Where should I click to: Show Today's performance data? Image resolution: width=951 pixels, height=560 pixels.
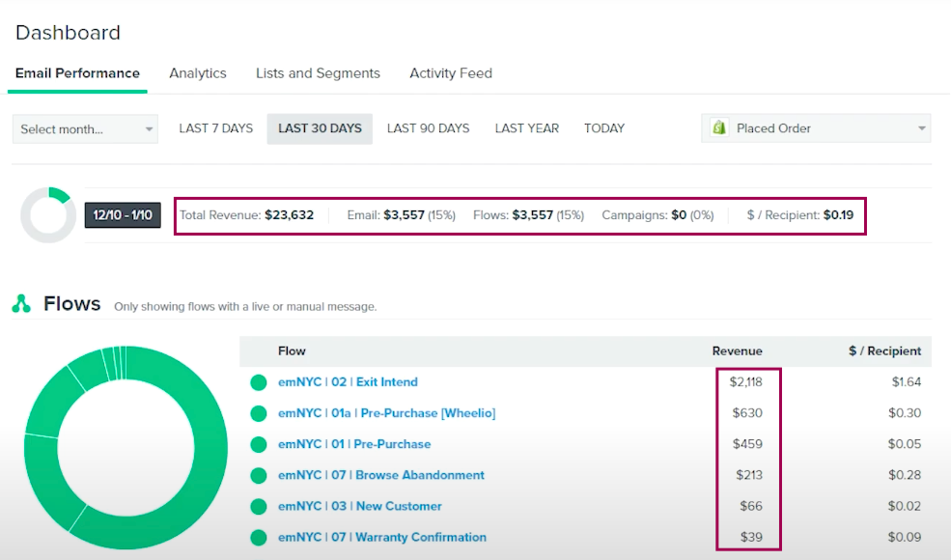[x=603, y=128]
